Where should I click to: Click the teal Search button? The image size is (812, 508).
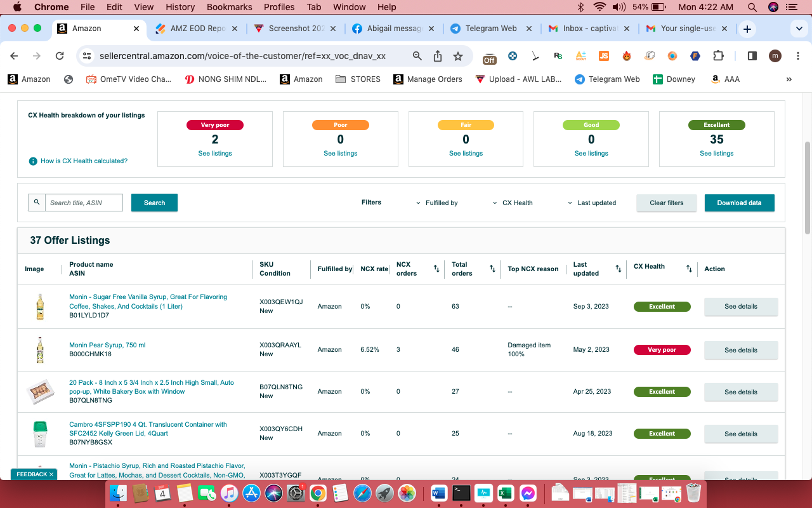(x=154, y=203)
